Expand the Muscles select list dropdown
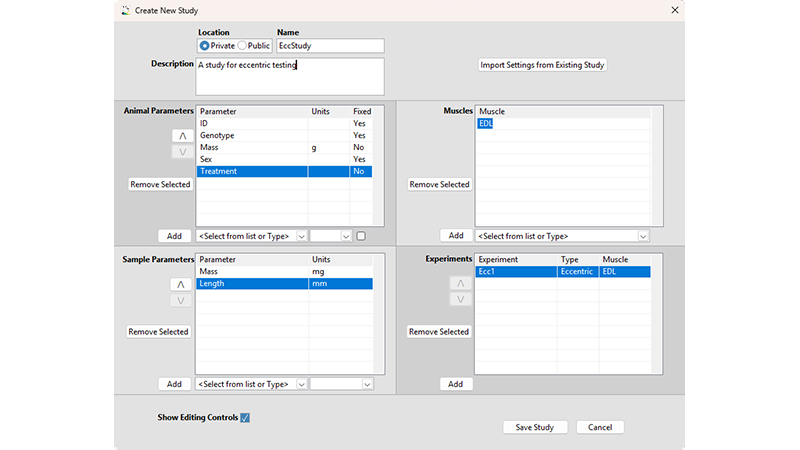Viewport: 800px width, 450px height. [x=643, y=236]
